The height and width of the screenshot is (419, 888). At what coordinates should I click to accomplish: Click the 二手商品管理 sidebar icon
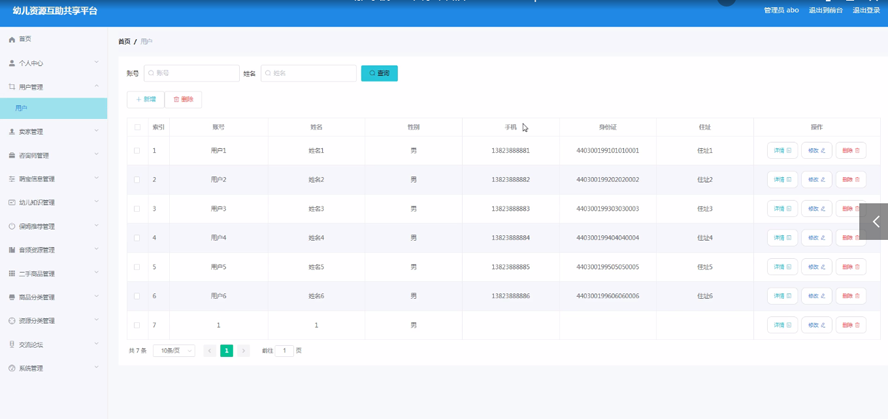point(12,274)
